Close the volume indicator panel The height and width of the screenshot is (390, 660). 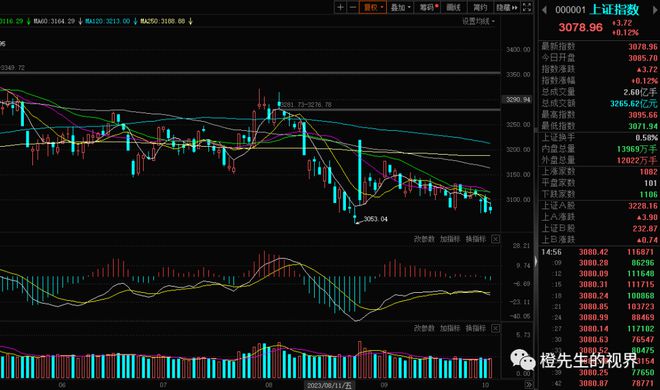[x=495, y=328]
